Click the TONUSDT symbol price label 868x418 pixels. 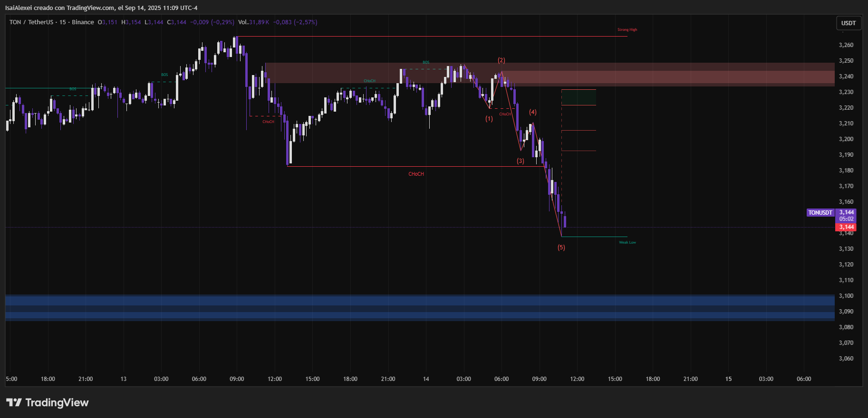click(820, 213)
